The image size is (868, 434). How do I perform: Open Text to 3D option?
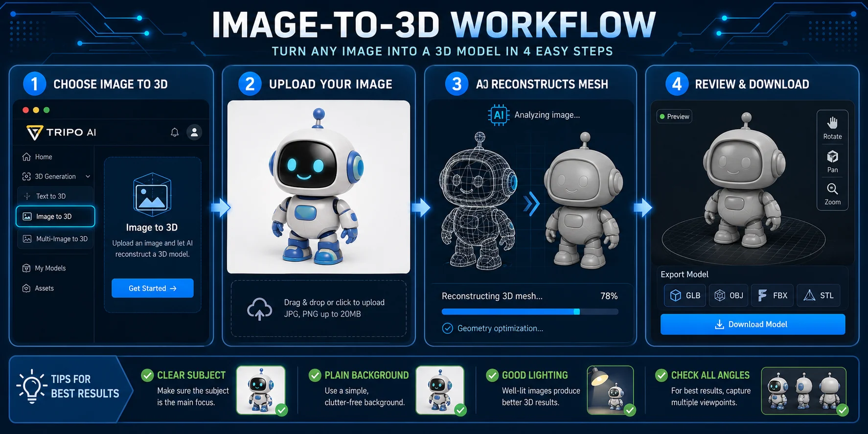click(x=55, y=196)
